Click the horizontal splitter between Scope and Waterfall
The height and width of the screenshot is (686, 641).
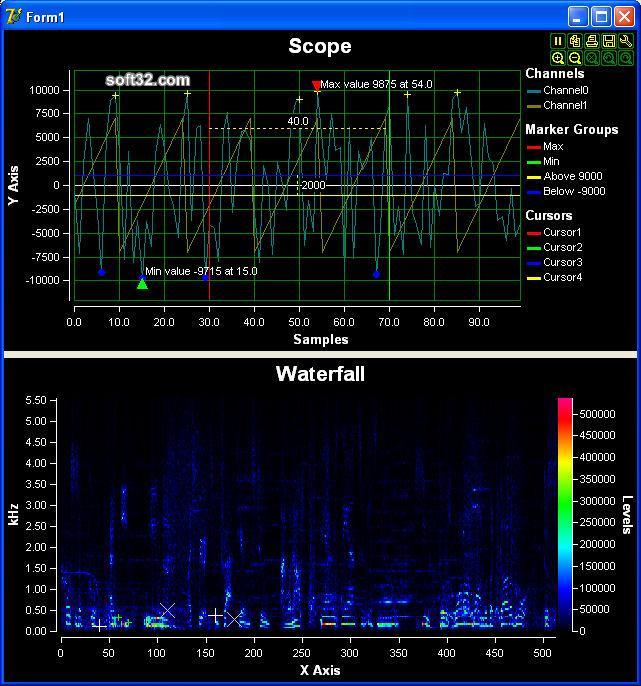[x=320, y=354]
